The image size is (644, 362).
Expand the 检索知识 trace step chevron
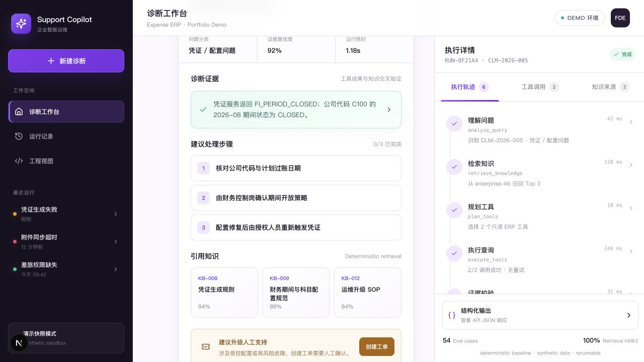point(631,165)
